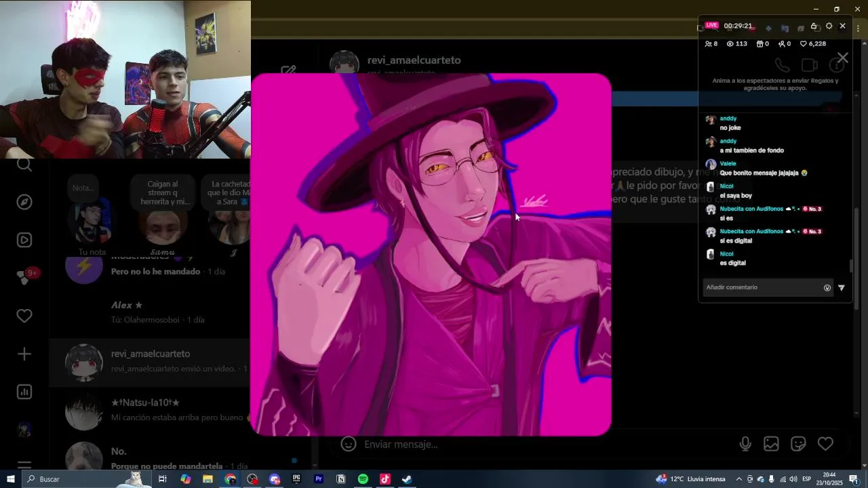Open the Explore compass icon
Viewport: 868px width, 488px height.
click(24, 202)
